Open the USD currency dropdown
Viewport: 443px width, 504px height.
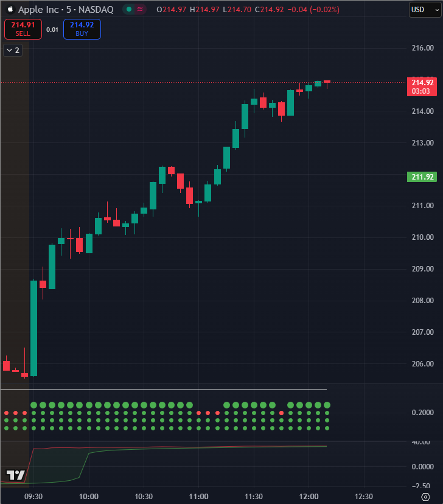pos(425,10)
